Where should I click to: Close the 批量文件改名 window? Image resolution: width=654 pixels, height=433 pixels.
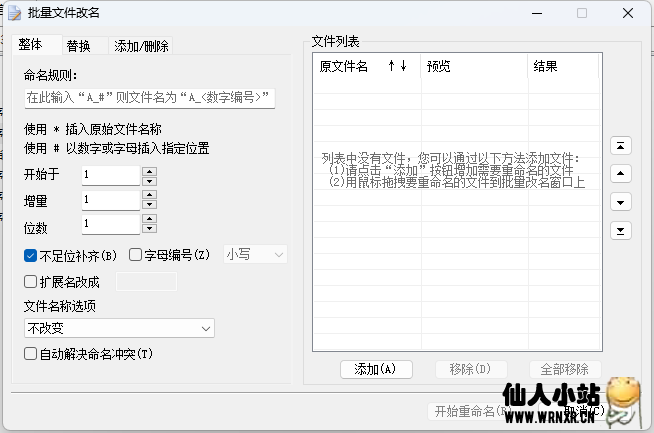point(628,13)
